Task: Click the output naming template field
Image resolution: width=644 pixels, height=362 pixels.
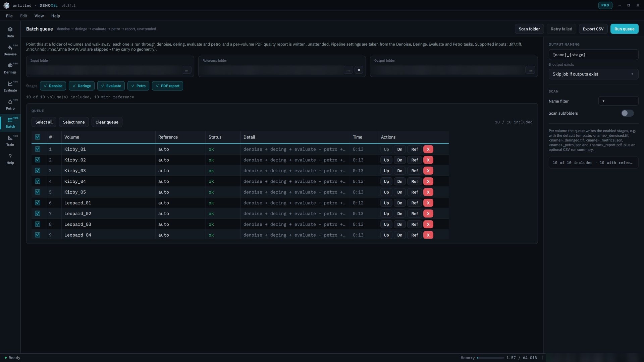Action: pos(593,55)
